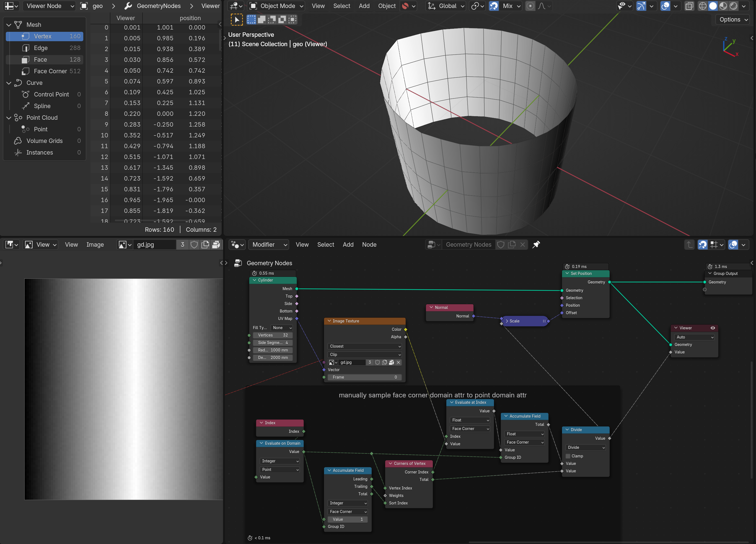Image resolution: width=756 pixels, height=544 pixels.
Task: Click the Frame 0 field in Image Texture node
Action: [x=365, y=377]
